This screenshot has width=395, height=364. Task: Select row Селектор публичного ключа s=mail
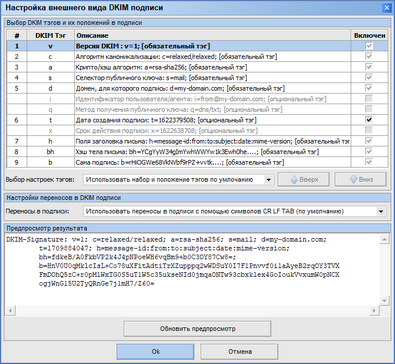(197, 78)
